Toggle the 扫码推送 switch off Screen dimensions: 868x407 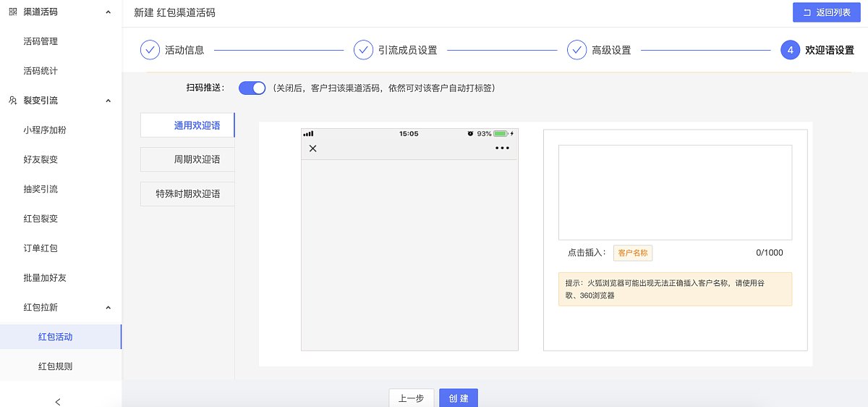252,88
